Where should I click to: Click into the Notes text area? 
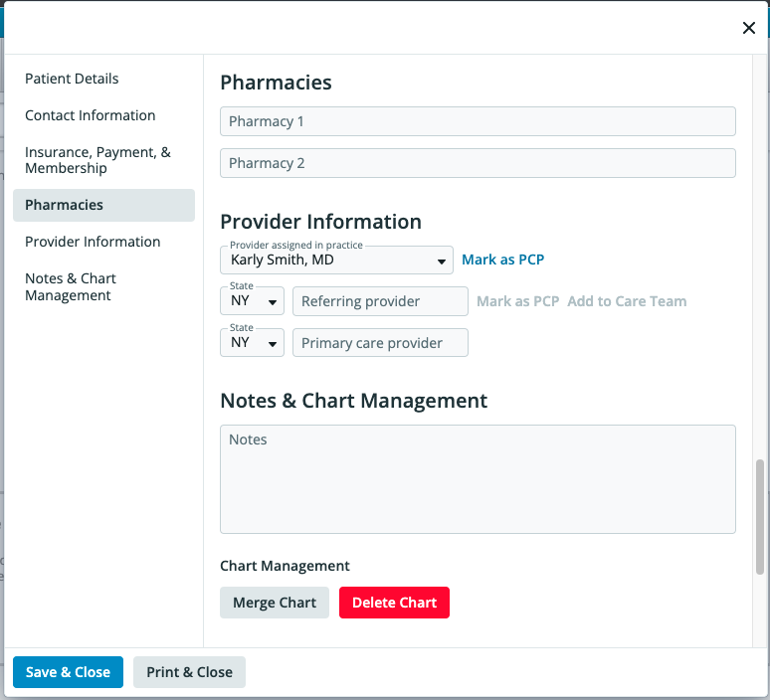pyautogui.click(x=478, y=479)
